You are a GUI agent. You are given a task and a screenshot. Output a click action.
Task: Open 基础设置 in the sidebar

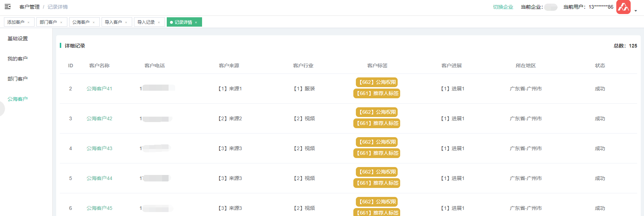tap(18, 39)
